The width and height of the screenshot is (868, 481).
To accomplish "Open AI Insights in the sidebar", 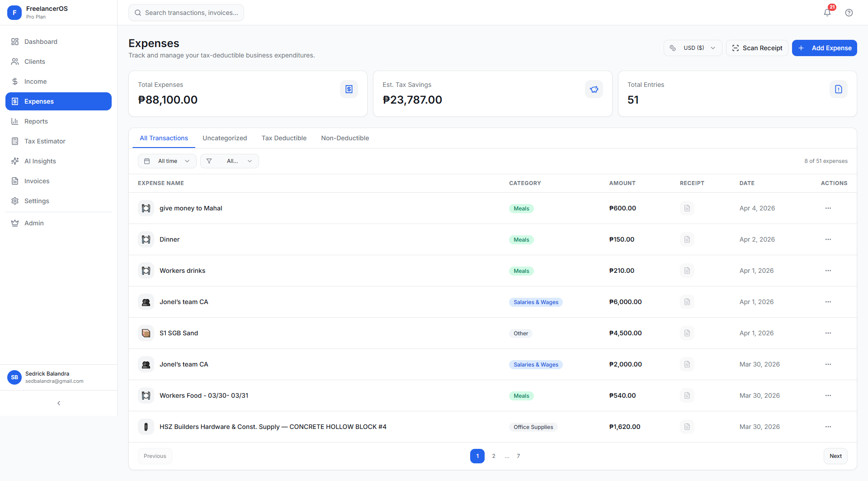I will [x=58, y=161].
